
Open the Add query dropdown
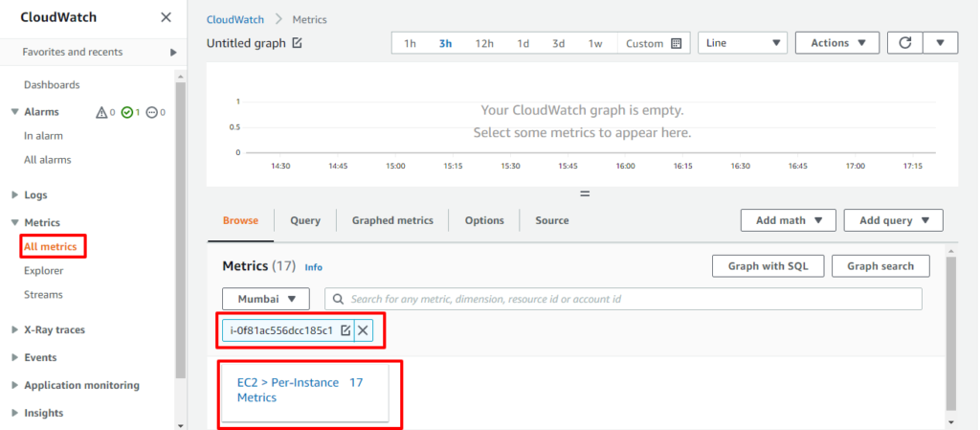(893, 220)
